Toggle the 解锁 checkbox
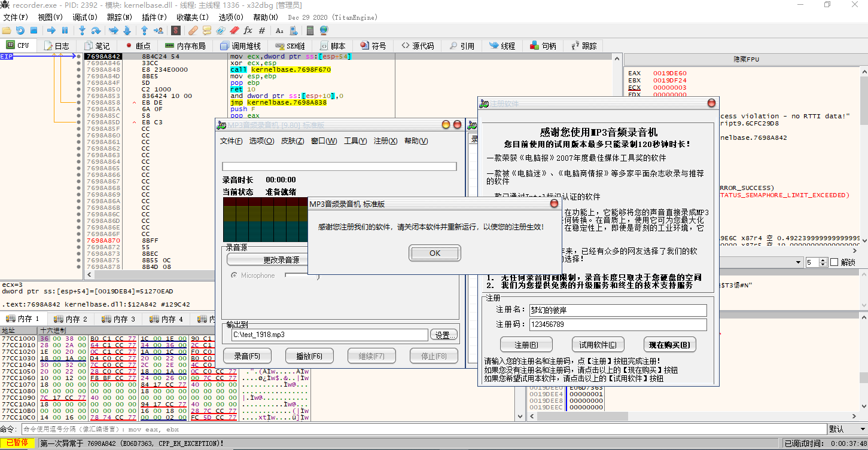Image resolution: width=868 pixels, height=450 pixels. (835, 262)
